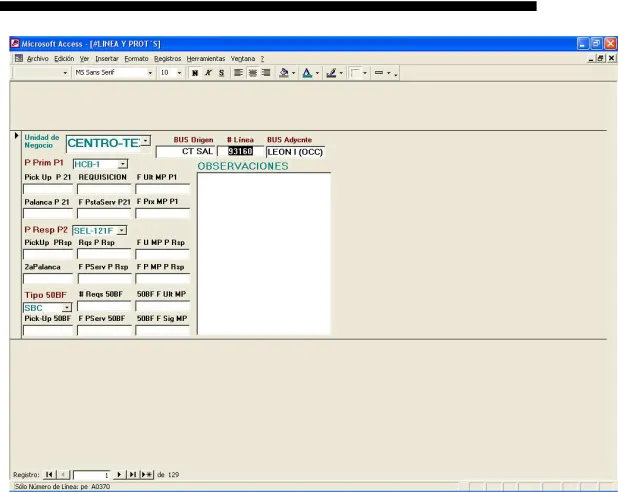Image resolution: width=618 pixels, height=492 pixels.
Task: Apply the fill/back color bucket
Action: [284, 73]
